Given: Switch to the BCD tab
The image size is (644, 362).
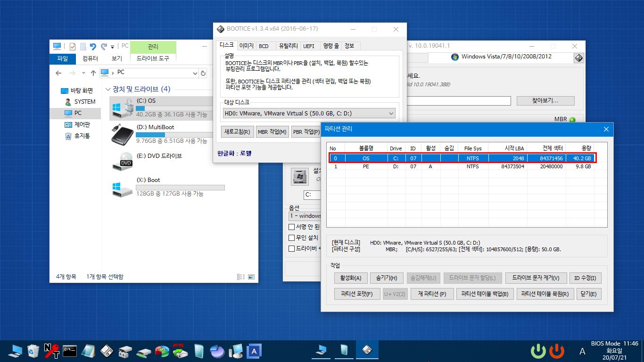Looking at the screenshot, I should click(264, 46).
